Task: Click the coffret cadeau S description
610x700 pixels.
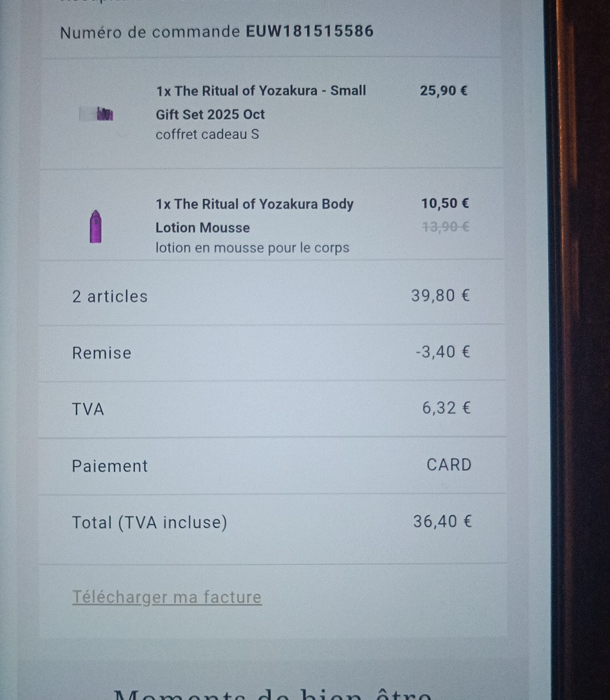Action: (207, 134)
